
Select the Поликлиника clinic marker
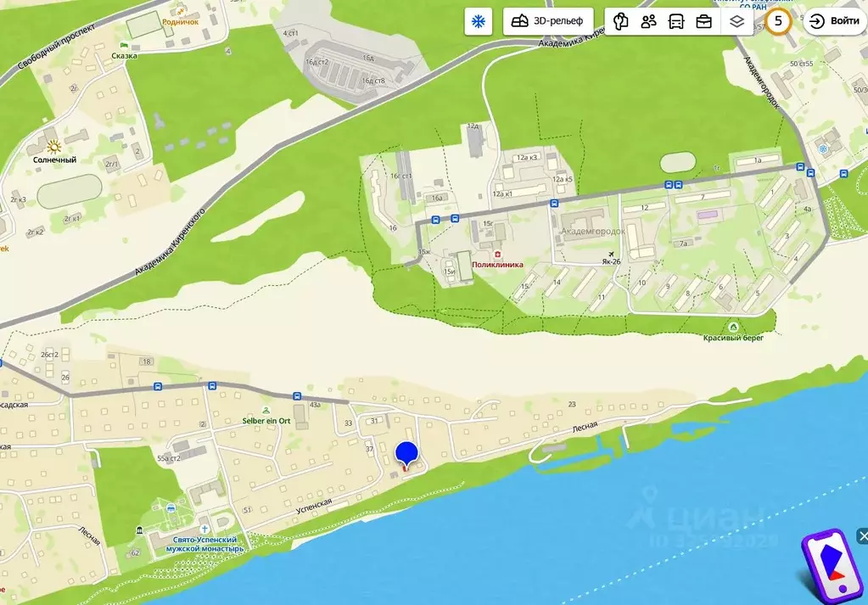pyautogui.click(x=498, y=253)
